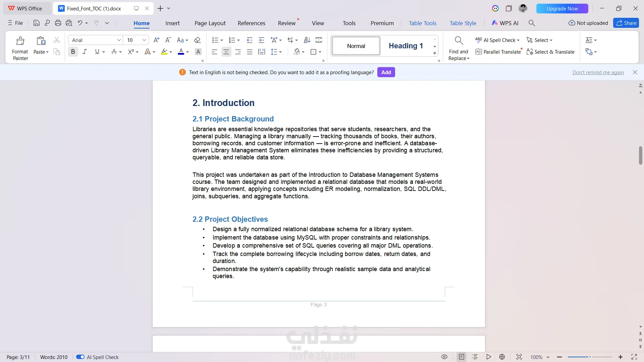The image size is (644, 362).
Task: Click the full screen icon in status bar
Action: click(634, 357)
